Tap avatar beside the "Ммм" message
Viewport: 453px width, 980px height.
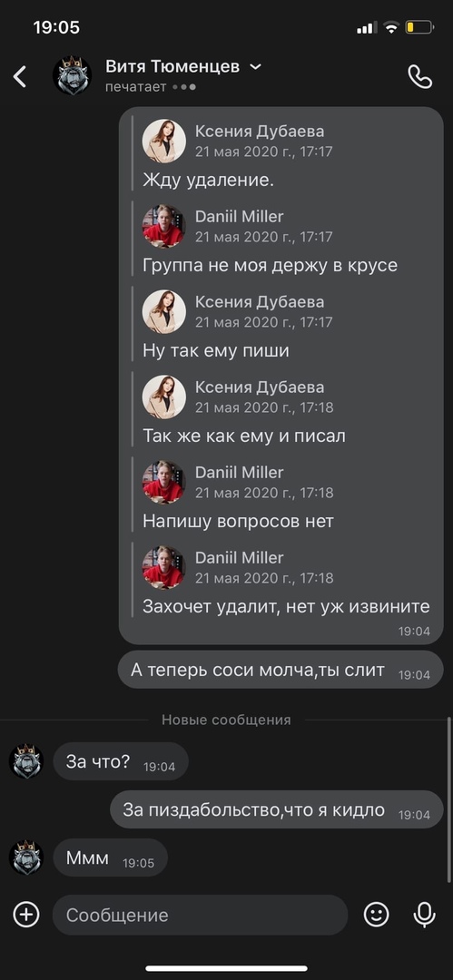pyautogui.click(x=25, y=857)
